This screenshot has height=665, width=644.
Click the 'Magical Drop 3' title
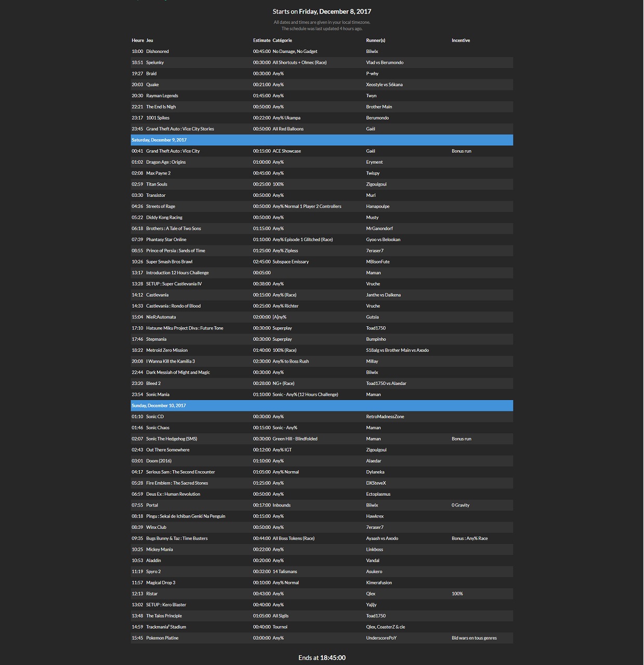point(161,583)
